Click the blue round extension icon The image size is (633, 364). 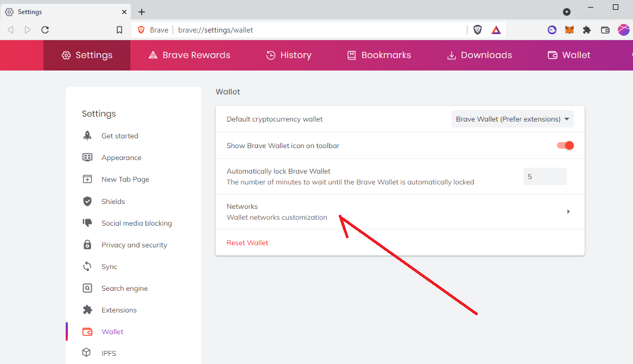pyautogui.click(x=552, y=30)
